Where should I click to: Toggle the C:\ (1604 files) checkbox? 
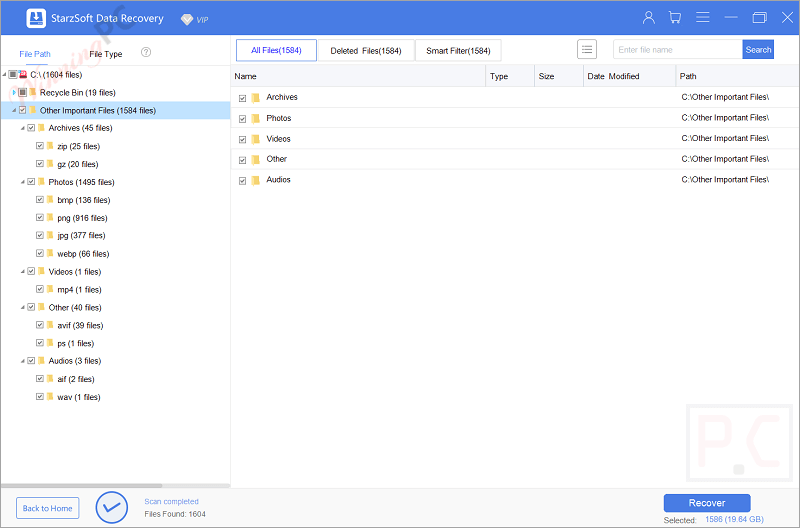point(13,74)
